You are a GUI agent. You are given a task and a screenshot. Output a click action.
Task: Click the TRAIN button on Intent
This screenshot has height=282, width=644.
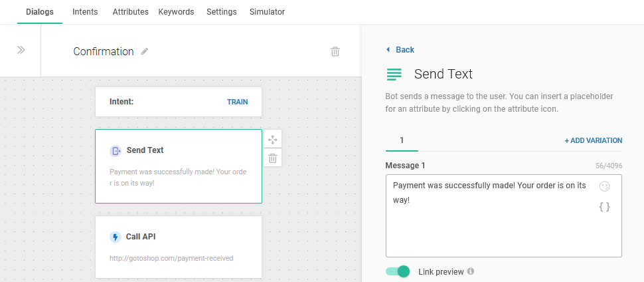click(237, 102)
